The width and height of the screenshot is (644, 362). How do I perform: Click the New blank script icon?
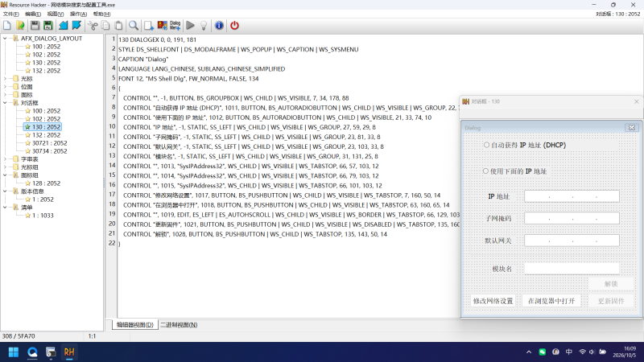(x=7, y=26)
